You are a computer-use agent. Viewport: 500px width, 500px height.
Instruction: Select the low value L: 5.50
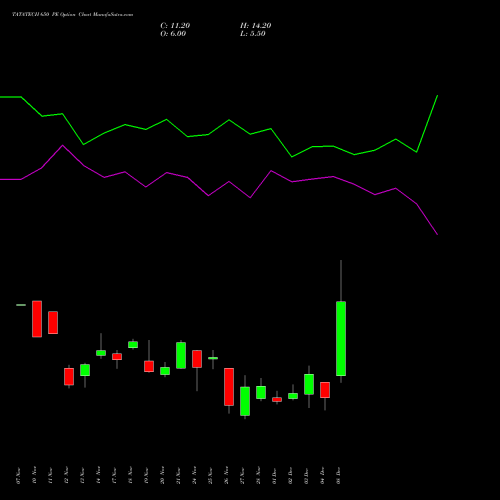(253, 34)
